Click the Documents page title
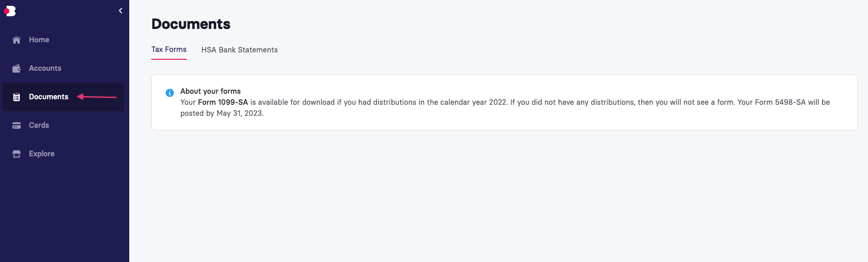868x262 pixels. pos(191,24)
